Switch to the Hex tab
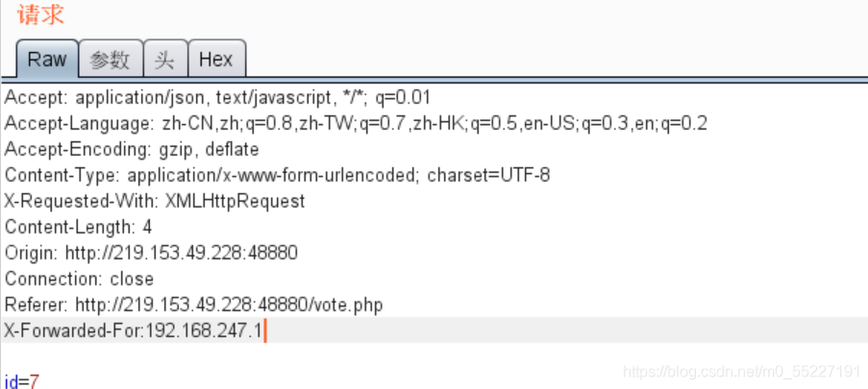 click(x=216, y=60)
